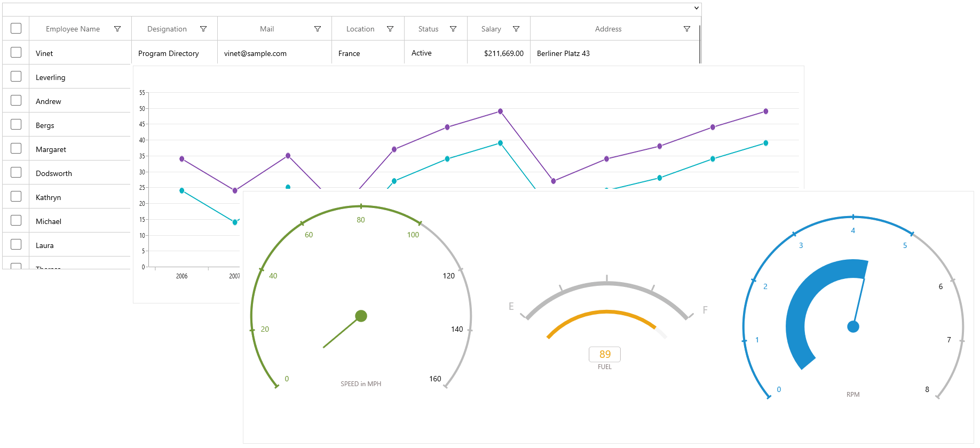Screen dimensions: 980x448
Task: Select the Michael row name
Action: pos(49,221)
